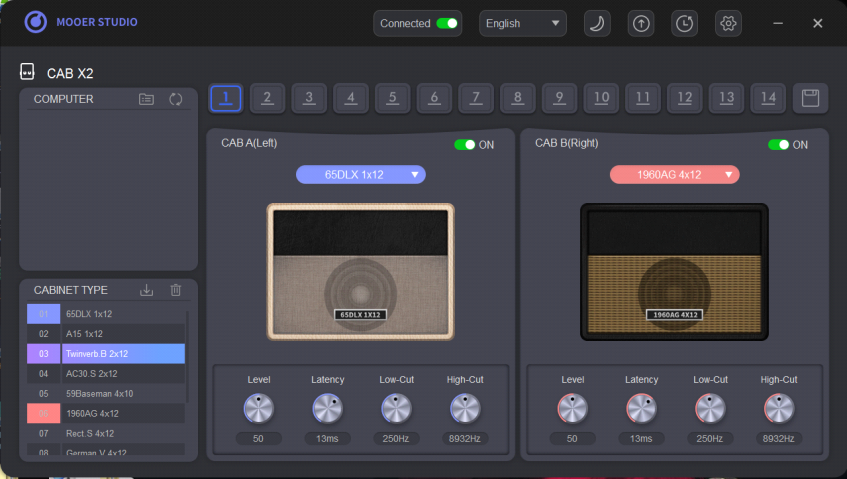The image size is (847, 479).
Task: Select preset slot 4
Action: [351, 98]
